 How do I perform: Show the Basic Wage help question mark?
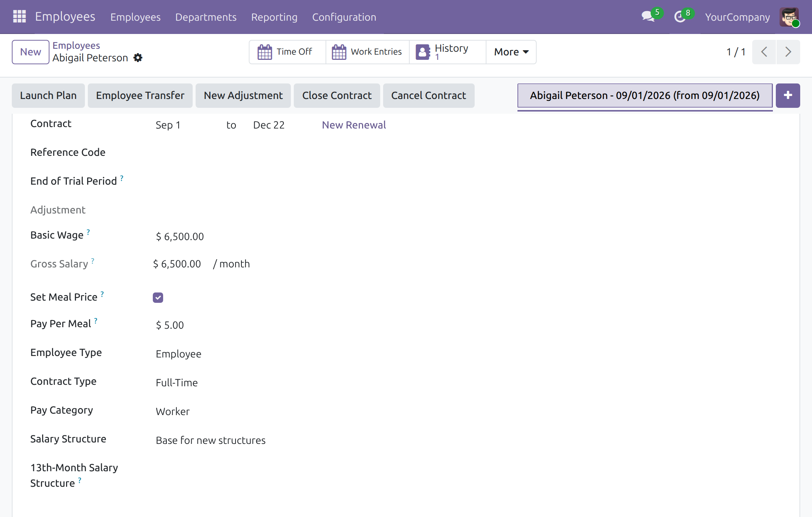tap(88, 232)
